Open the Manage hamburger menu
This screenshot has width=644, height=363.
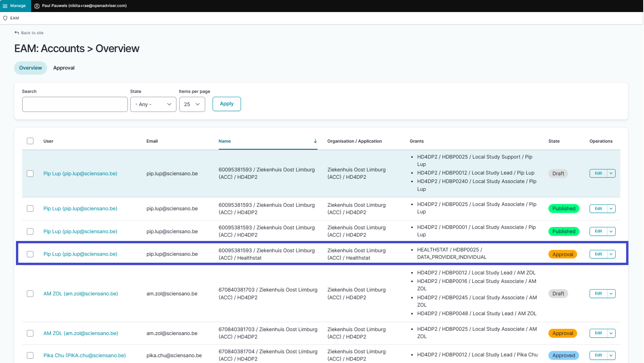[x=5, y=6]
